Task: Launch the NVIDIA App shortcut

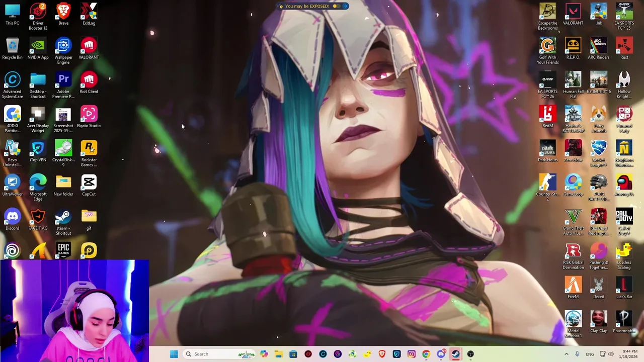Action: click(38, 48)
